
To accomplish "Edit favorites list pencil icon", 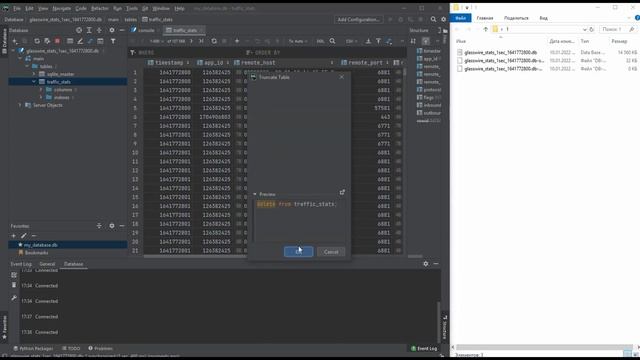I will pyautogui.click(x=24, y=236).
